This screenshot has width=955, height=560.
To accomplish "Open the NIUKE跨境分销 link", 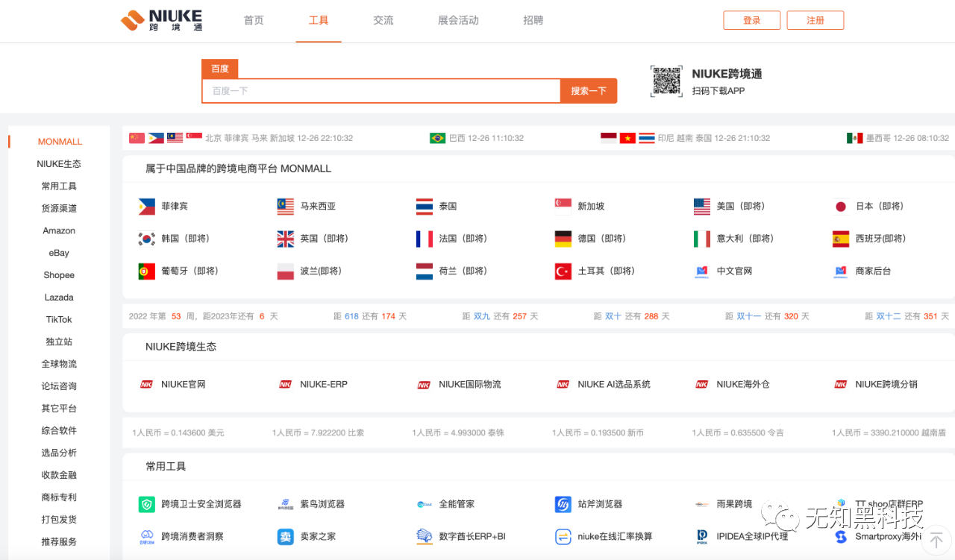I will pos(886,385).
